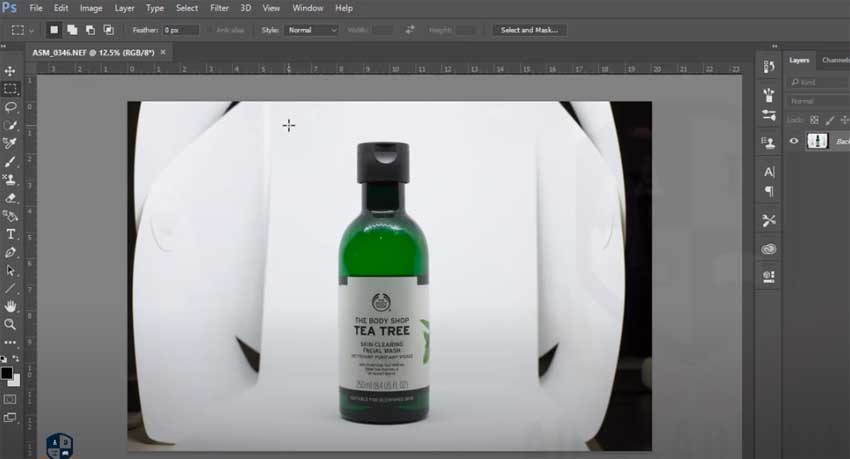The height and width of the screenshot is (459, 850).
Task: Open the Edit Toolbar three-dots button
Action: pyautogui.click(x=10, y=342)
